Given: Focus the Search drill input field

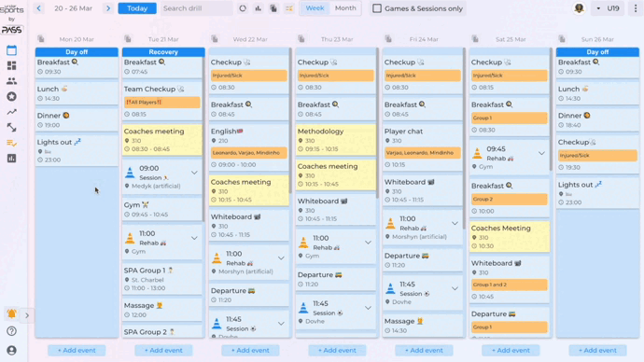Looking at the screenshot, I should 196,8.
